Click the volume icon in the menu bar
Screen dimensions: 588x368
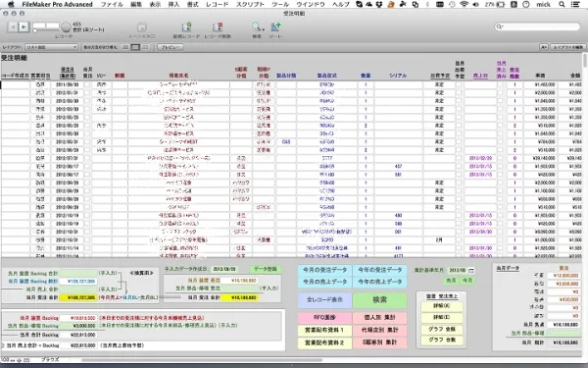pyautogui.click(x=475, y=4)
